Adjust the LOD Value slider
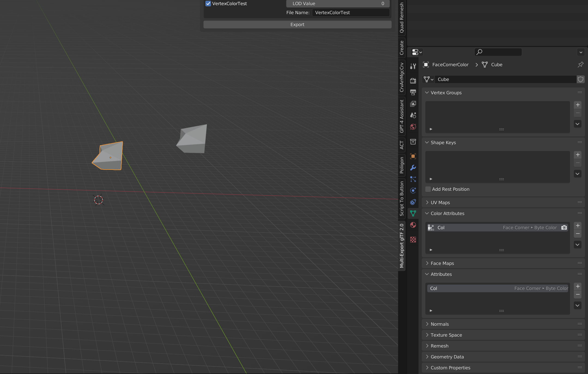The height and width of the screenshot is (374, 588). [x=337, y=4]
